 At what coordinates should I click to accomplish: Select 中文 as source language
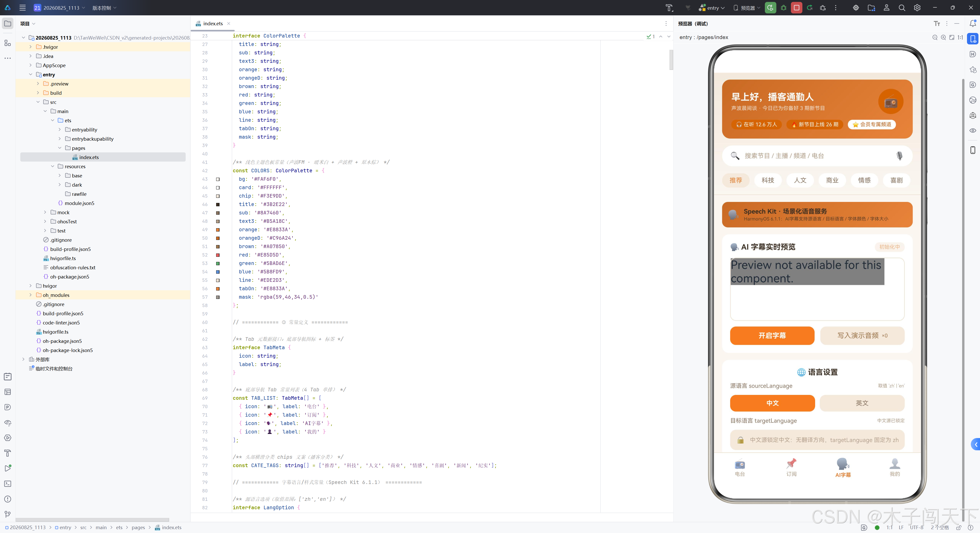(772, 403)
